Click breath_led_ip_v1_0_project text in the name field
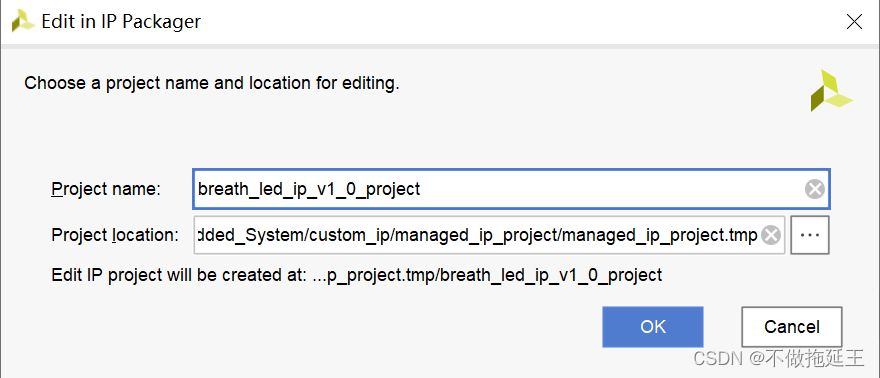The width and height of the screenshot is (880, 378). (309, 190)
